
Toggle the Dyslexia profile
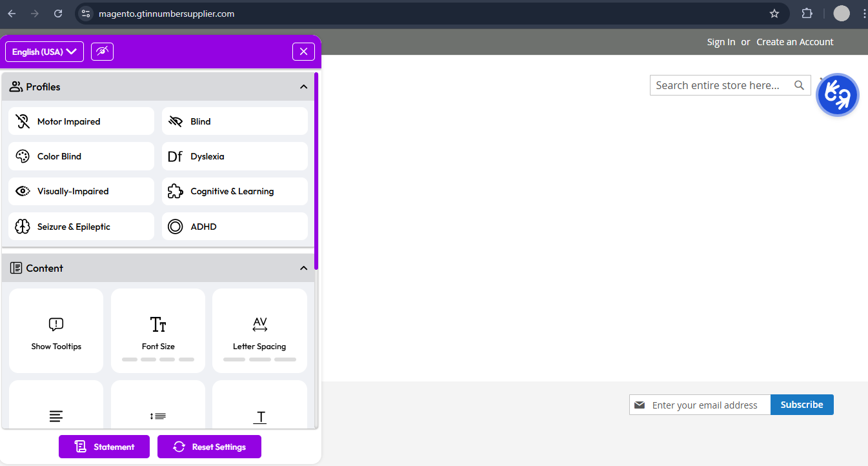coord(234,156)
